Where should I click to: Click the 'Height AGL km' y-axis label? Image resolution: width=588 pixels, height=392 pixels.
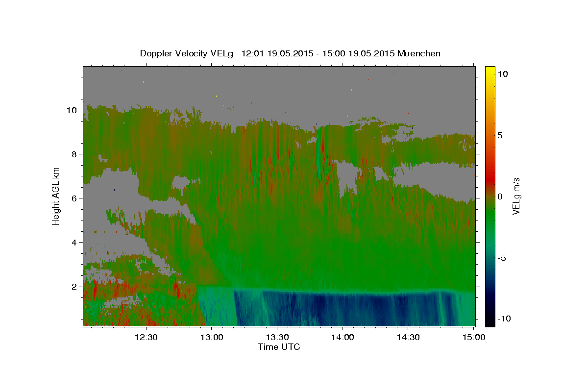[56, 196]
